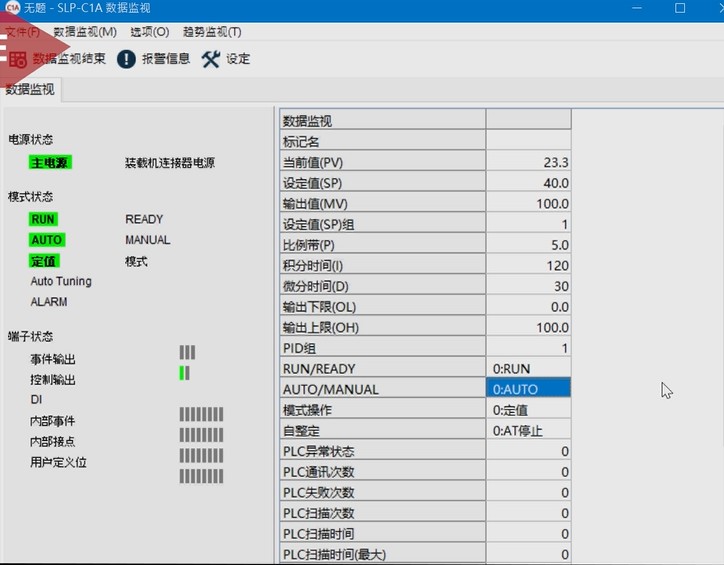
Task: Toggle the green AUTO mode indicator
Action: point(46,240)
